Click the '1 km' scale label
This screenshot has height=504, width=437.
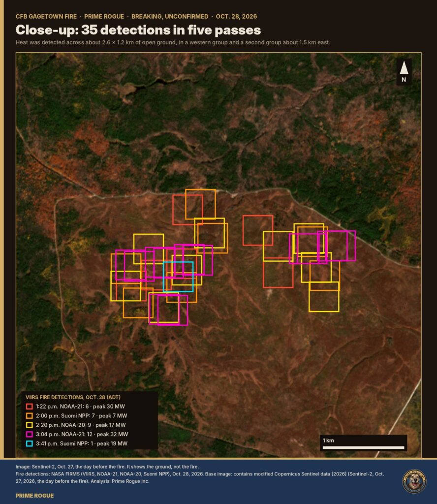pyautogui.click(x=328, y=441)
